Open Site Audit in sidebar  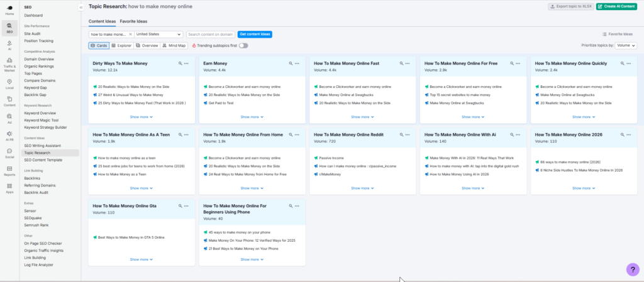(33, 34)
